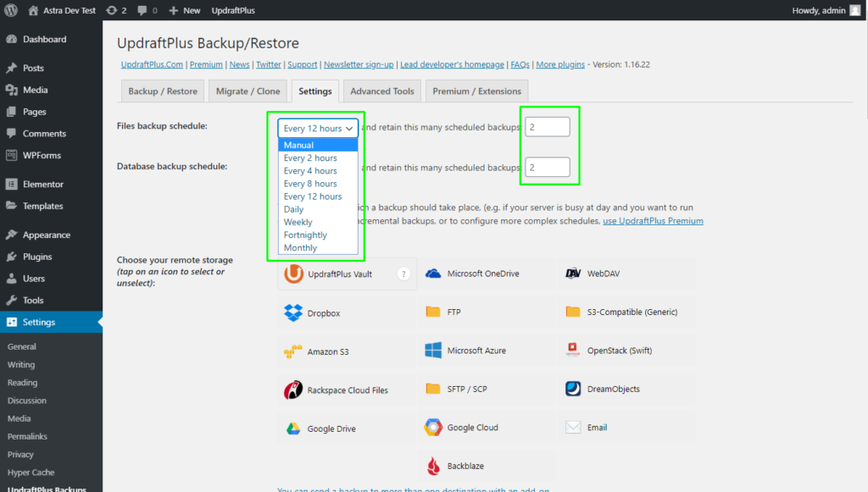Select Email storage option
The width and height of the screenshot is (868, 492).
point(626,428)
